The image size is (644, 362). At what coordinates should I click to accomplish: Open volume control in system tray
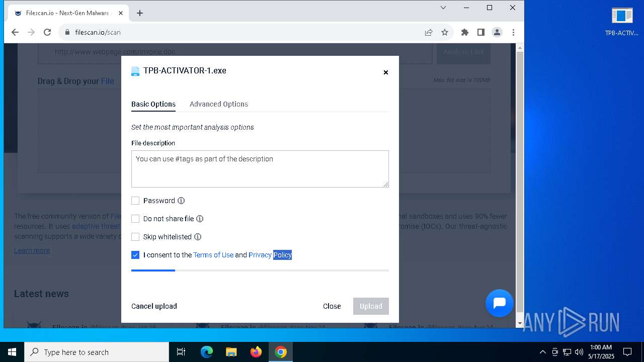(x=579, y=352)
